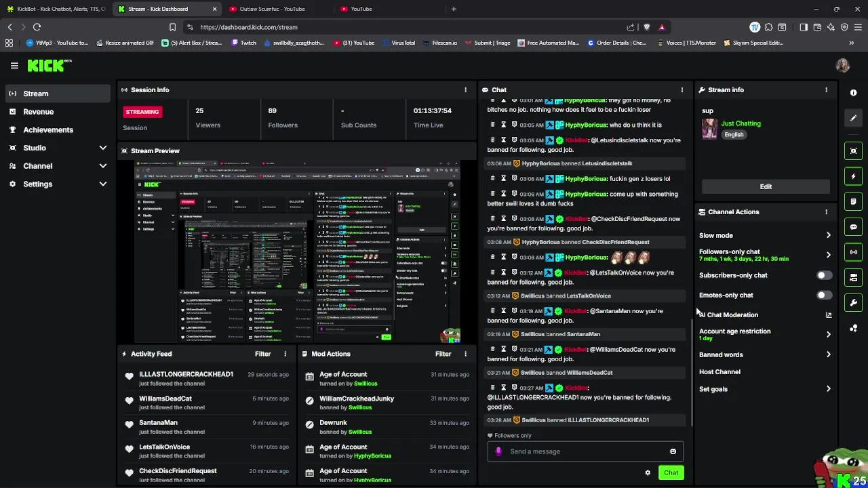Screen dimensions: 868x488
Task: Open Account age restriction arrow
Action: click(x=828, y=334)
